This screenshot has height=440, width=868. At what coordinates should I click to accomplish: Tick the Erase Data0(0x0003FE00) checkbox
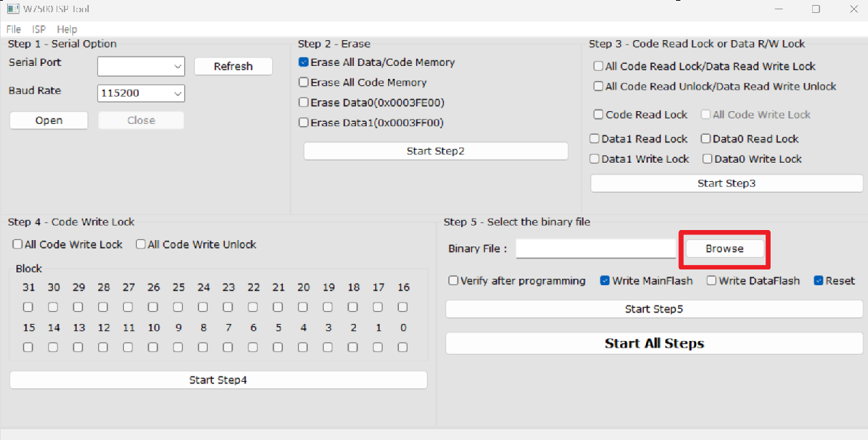304,102
